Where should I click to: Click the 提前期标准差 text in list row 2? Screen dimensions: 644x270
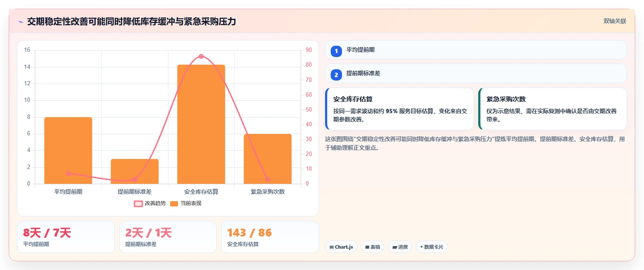(x=363, y=74)
